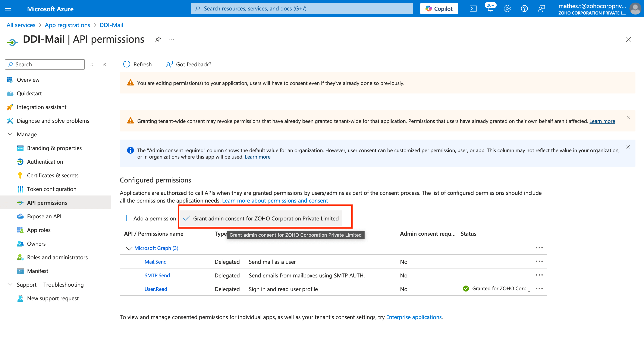This screenshot has width=644, height=350.
Task: Open the hamburger portal menu
Action: click(x=9, y=9)
